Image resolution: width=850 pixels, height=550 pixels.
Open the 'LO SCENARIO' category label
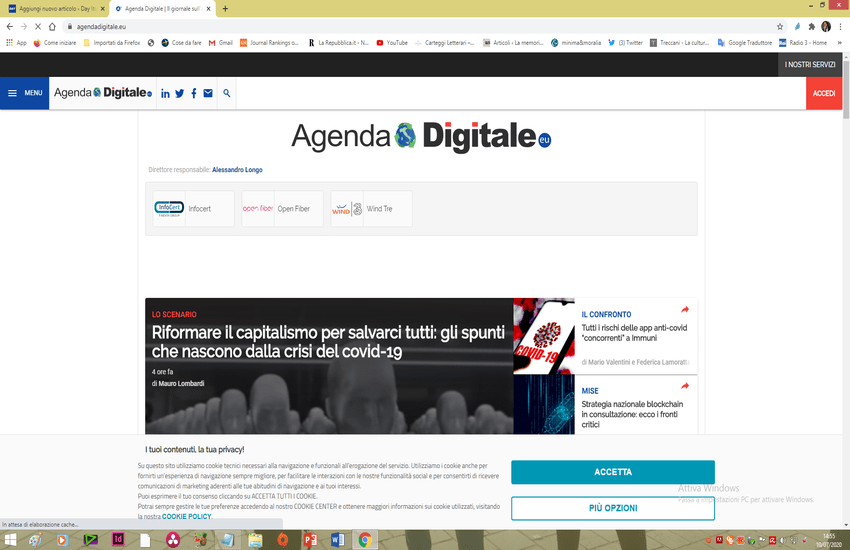pos(174,314)
